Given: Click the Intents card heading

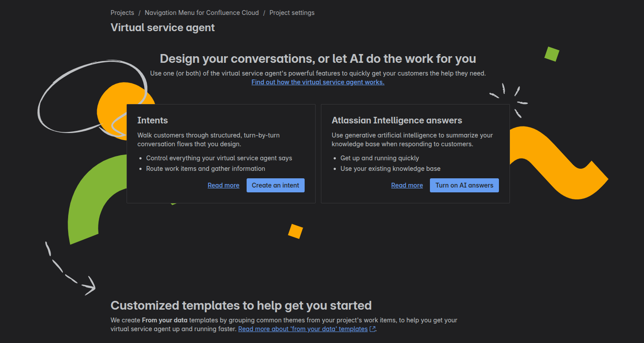Looking at the screenshot, I should coord(153,120).
